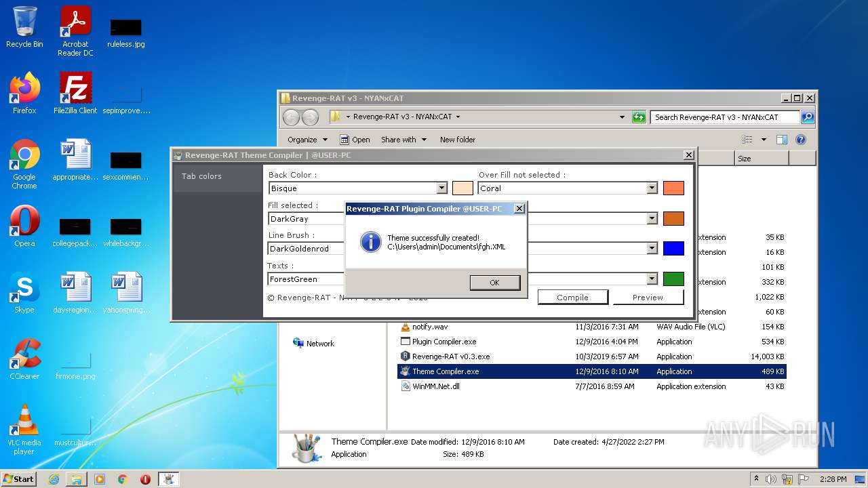
Task: Expand the Share with menu
Action: click(404, 140)
